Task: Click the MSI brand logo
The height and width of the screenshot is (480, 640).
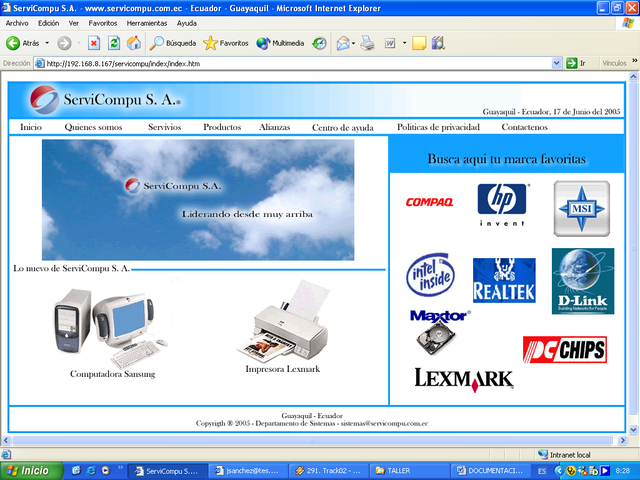Action: [x=582, y=209]
